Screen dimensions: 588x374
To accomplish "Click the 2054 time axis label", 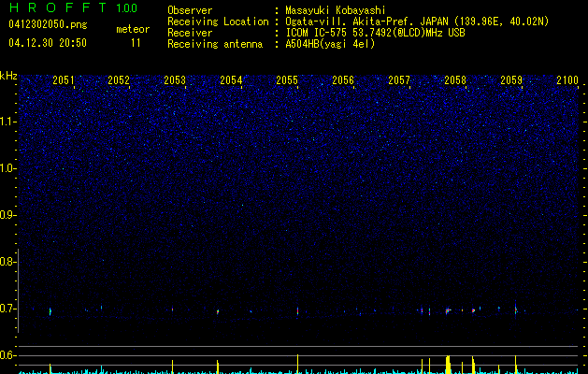I will tap(231, 79).
